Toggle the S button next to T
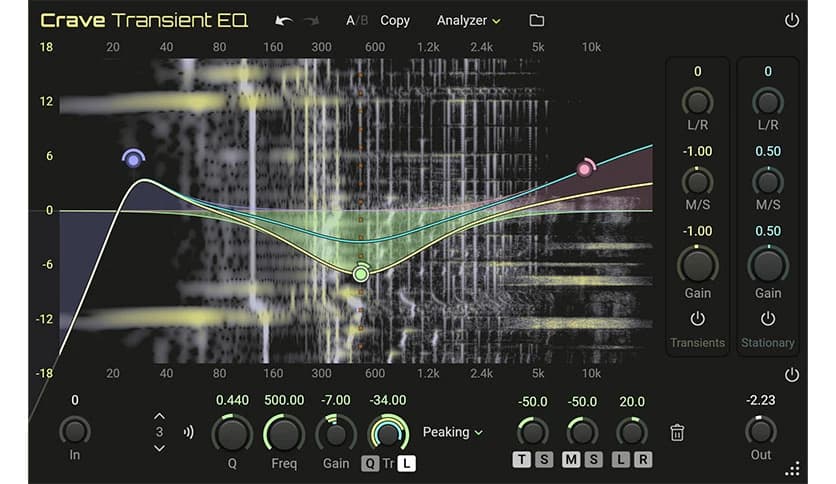This screenshot has height=484, width=836. click(x=544, y=459)
